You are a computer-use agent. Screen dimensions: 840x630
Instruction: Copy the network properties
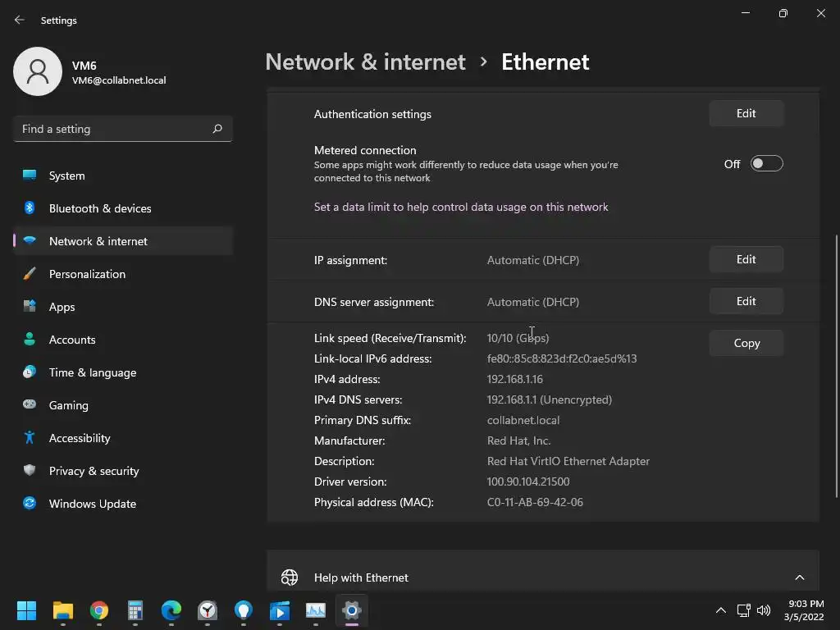pyautogui.click(x=746, y=343)
